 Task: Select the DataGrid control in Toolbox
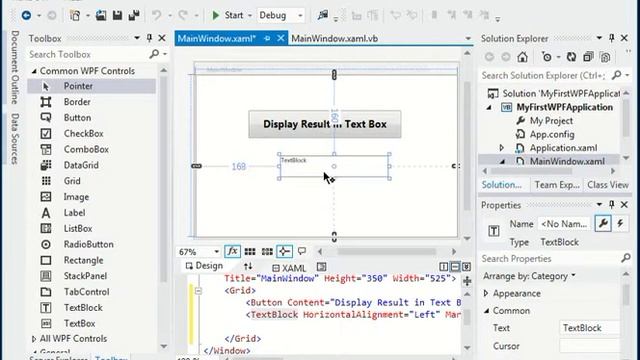[91, 165]
